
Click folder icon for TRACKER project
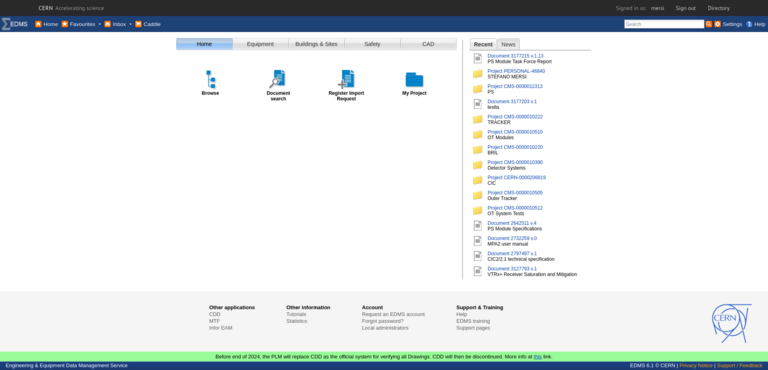click(x=478, y=119)
